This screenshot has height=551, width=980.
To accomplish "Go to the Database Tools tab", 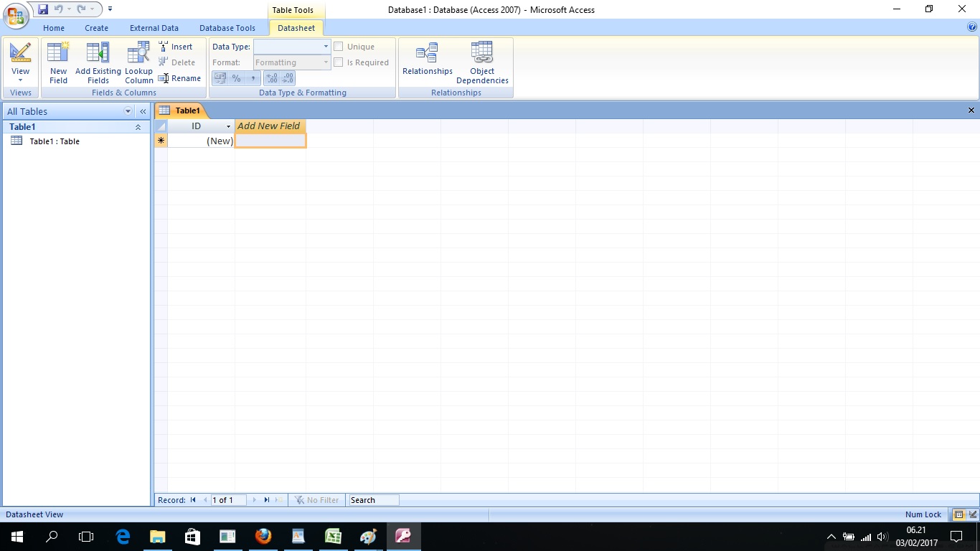I will pos(227,28).
